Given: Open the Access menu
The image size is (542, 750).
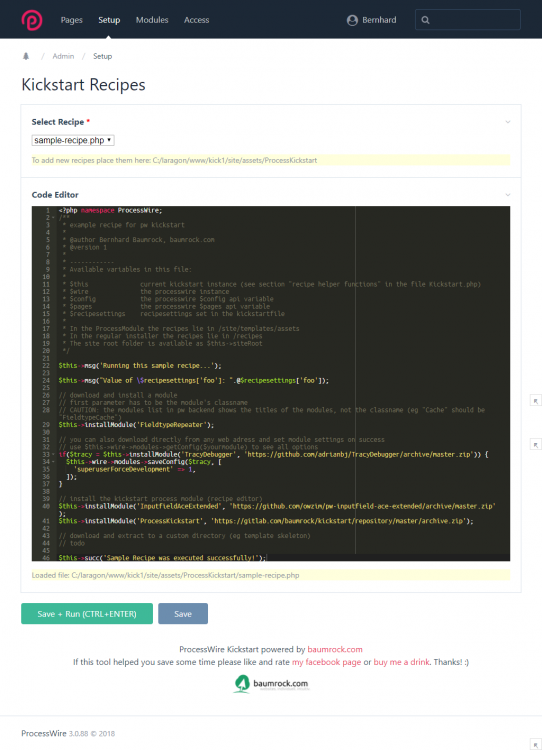Looking at the screenshot, I should (x=196, y=20).
